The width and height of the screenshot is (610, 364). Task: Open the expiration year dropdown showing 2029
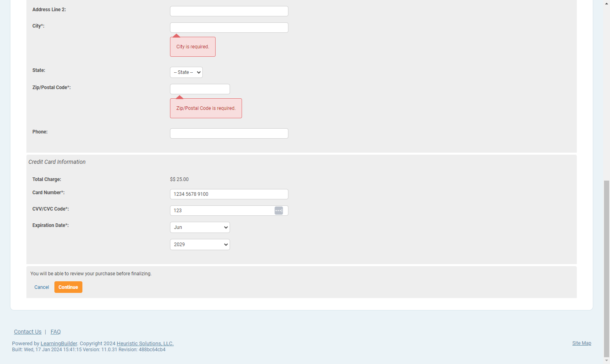(200, 245)
